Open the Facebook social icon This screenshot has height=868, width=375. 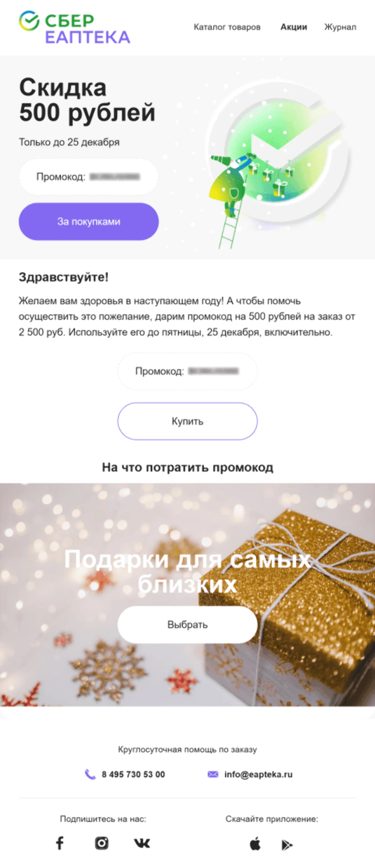click(60, 843)
